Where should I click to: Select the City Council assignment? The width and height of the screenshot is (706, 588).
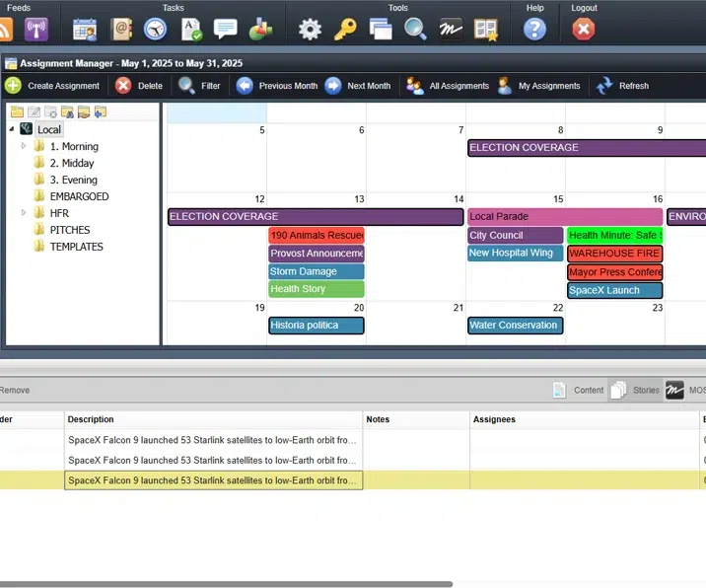(515, 235)
